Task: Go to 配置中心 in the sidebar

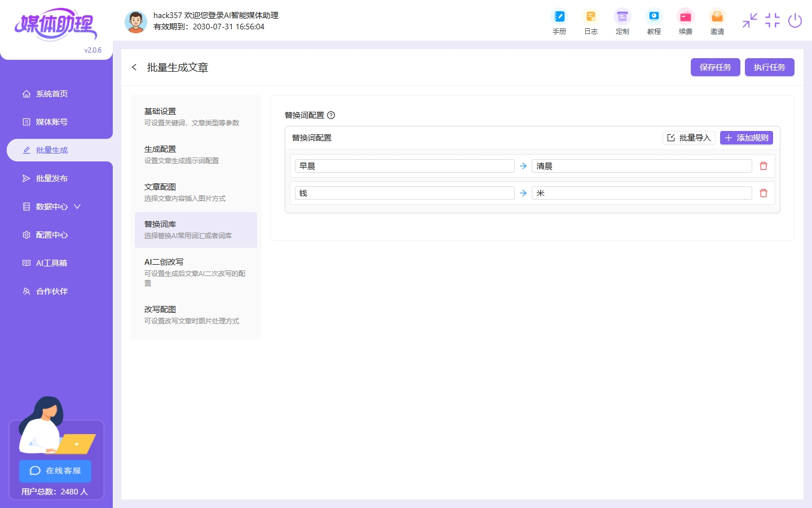Action: pyautogui.click(x=52, y=235)
